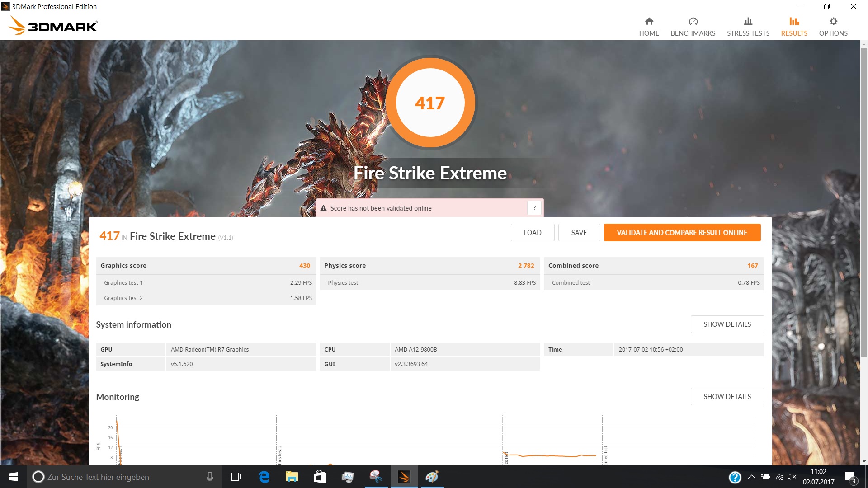The image size is (868, 488).
Task: Toggle the muted volume tray icon
Action: pyautogui.click(x=792, y=477)
